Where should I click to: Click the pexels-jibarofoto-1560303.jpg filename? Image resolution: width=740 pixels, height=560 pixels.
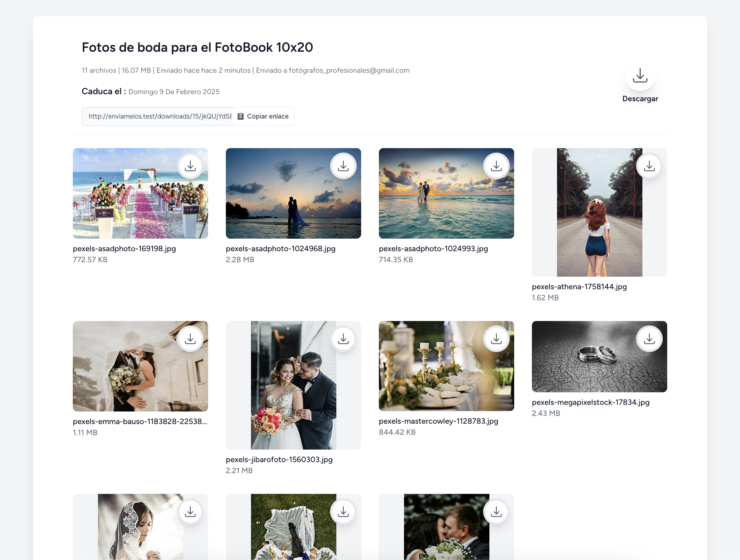[279, 460]
